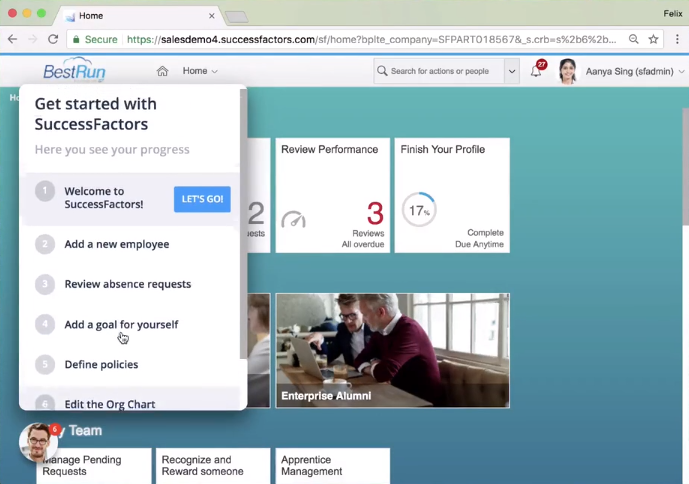Click the step 4 number circle
The image size is (689, 484).
coord(45,324)
